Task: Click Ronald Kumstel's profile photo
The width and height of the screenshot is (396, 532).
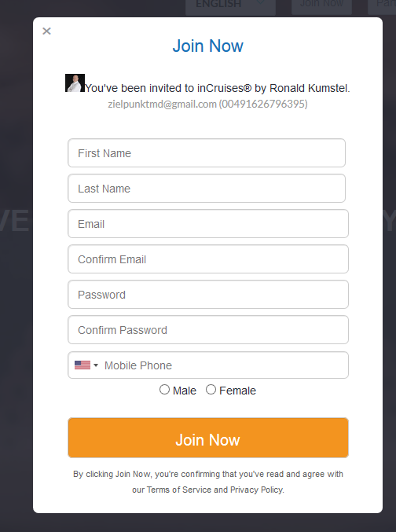Action: pyautogui.click(x=75, y=83)
